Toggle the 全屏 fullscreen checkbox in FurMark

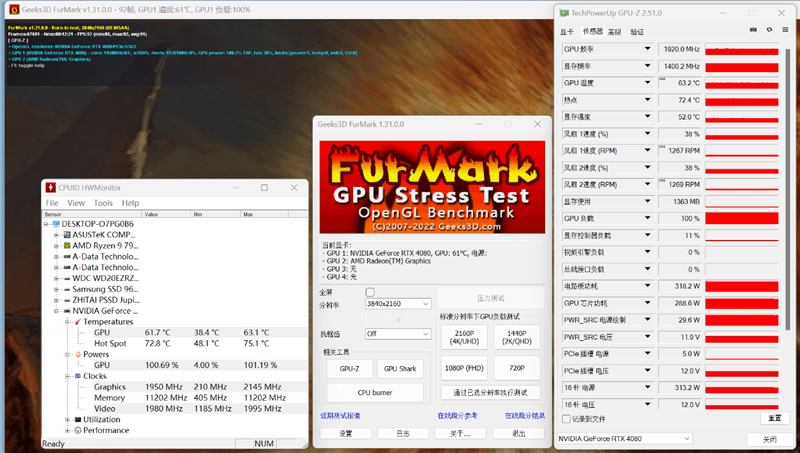pos(370,292)
